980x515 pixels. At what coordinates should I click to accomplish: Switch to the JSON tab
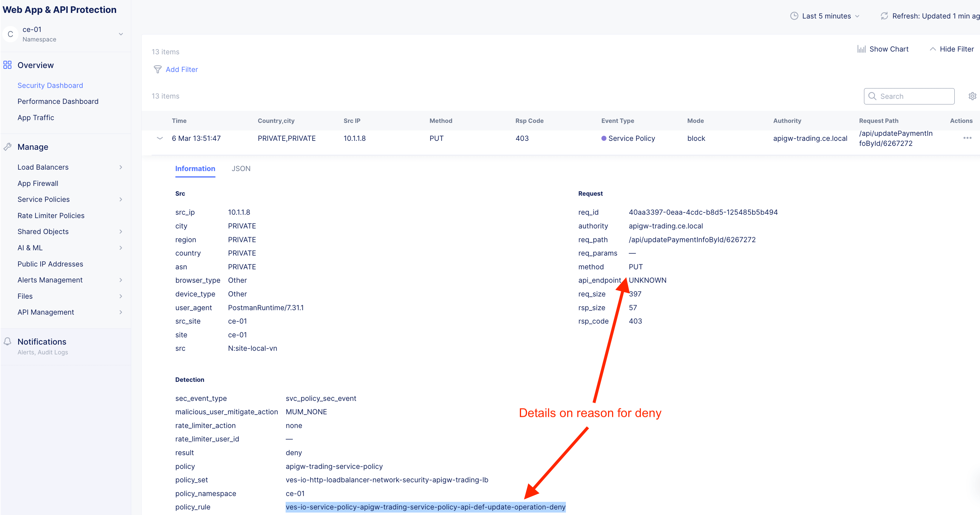(x=241, y=169)
